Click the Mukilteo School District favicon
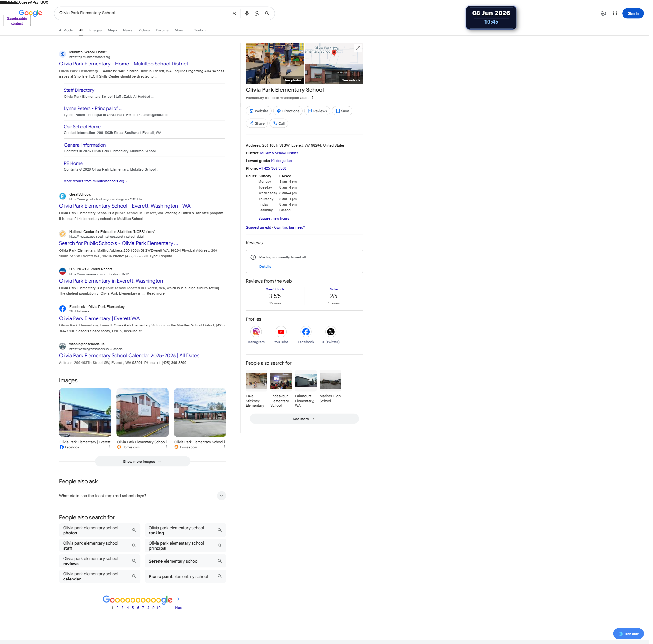 (x=63, y=54)
